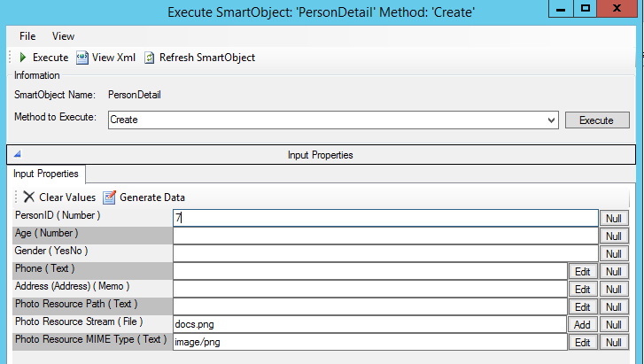644x364 pixels.
Task: Click Null button for Gender row
Action: point(613,253)
